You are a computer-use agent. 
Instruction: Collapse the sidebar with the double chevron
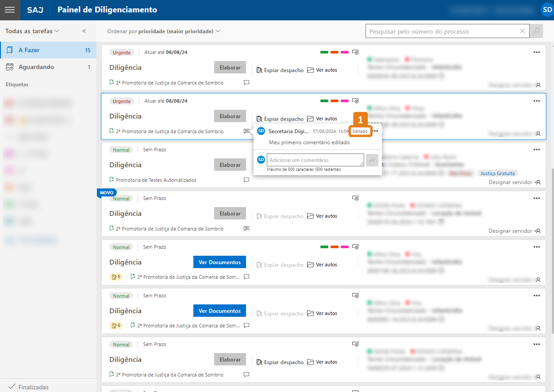(84, 31)
